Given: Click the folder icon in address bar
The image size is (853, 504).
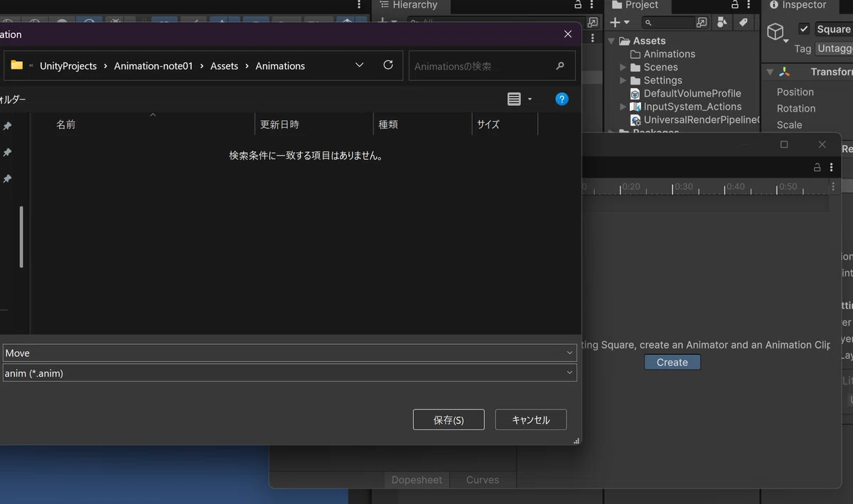Looking at the screenshot, I should [17, 65].
